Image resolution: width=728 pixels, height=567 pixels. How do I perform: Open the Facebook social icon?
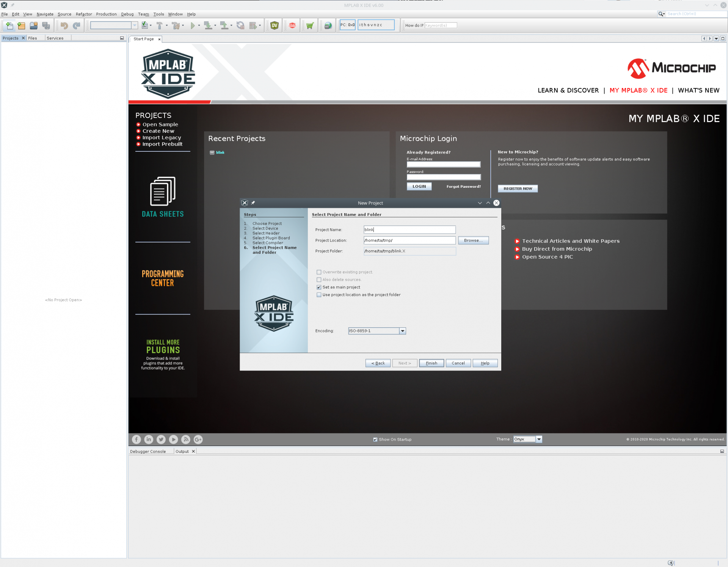(x=136, y=439)
